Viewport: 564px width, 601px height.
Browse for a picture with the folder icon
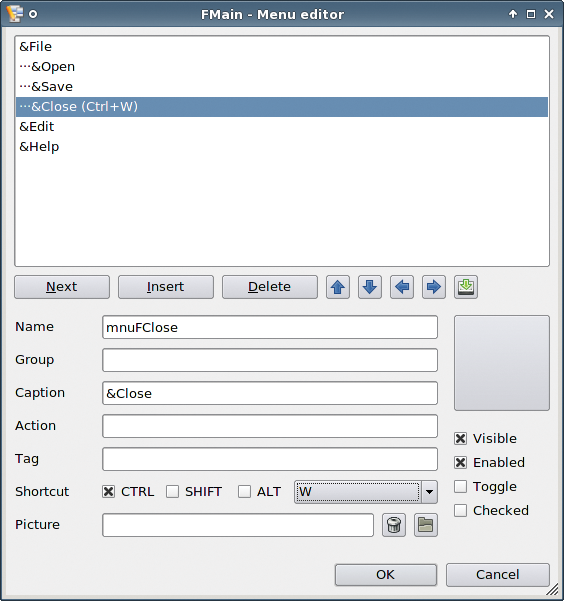[x=426, y=525]
